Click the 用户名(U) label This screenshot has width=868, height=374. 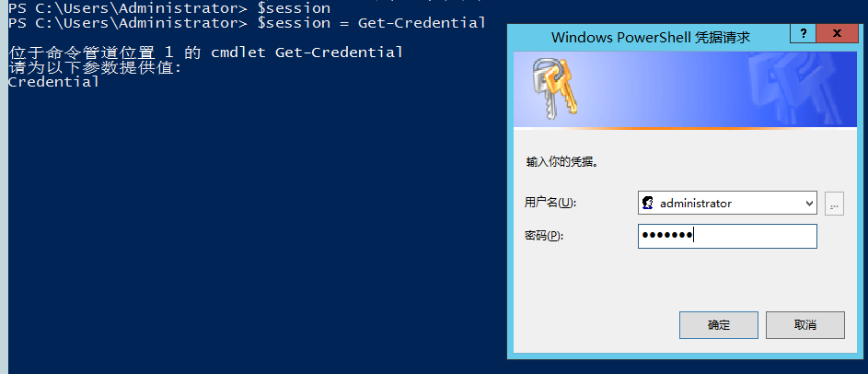[x=550, y=203]
